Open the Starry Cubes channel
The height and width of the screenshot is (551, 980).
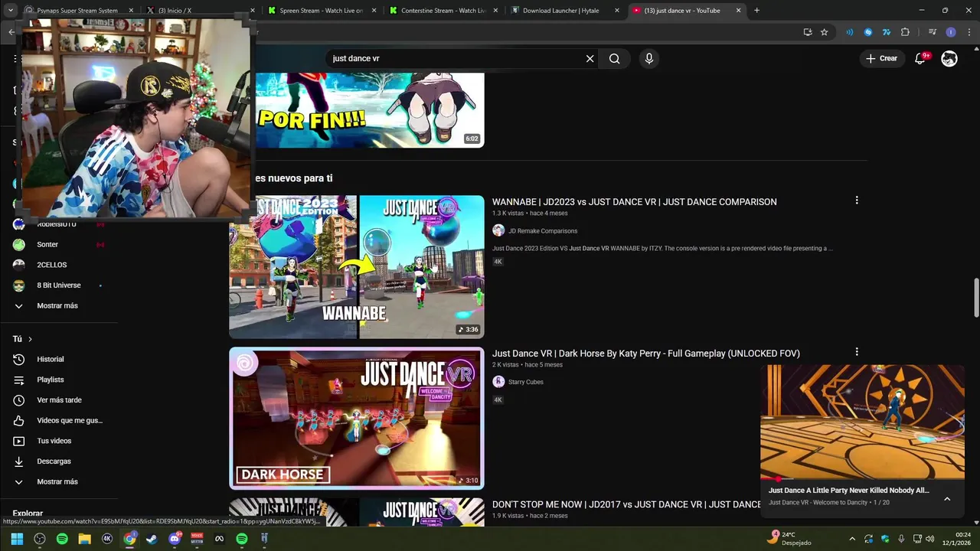tap(526, 382)
